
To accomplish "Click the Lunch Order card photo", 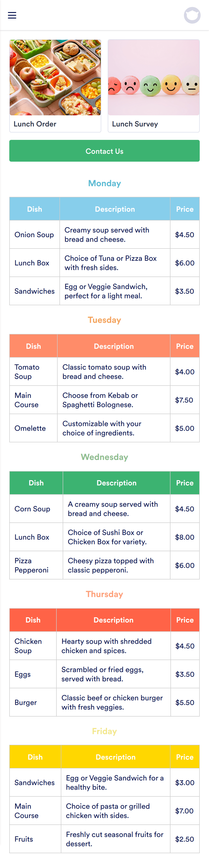I will (55, 78).
